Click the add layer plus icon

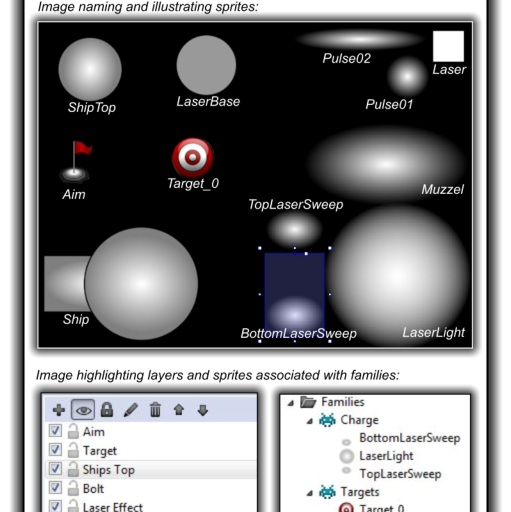tap(59, 410)
